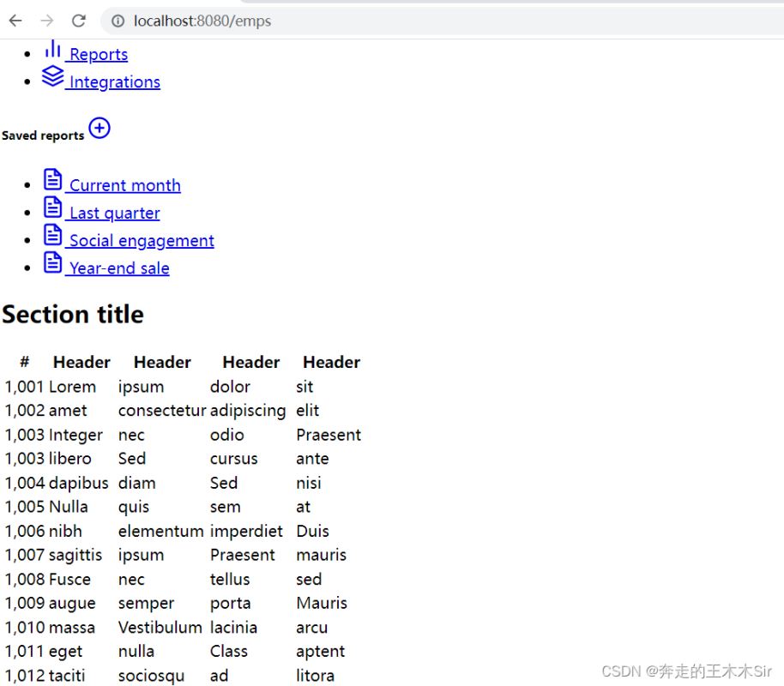
Task: Click the document icon beside Current month
Action: click(x=53, y=180)
